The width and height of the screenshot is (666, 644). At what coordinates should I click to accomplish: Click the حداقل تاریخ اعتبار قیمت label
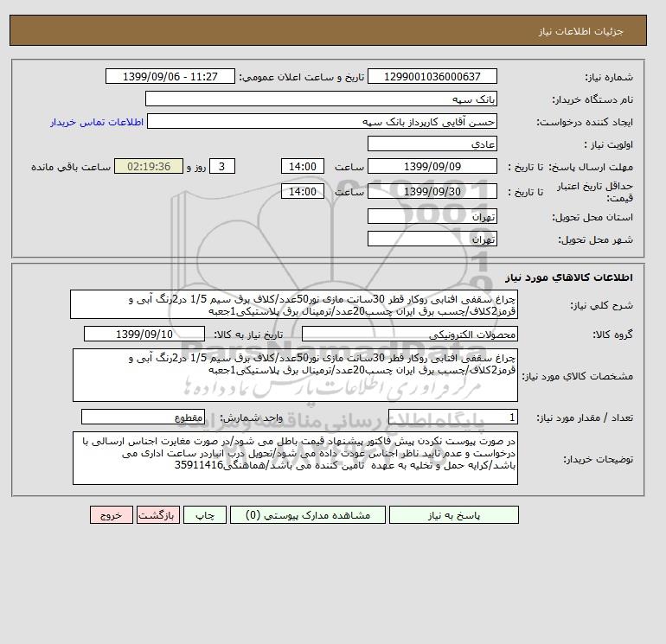pyautogui.click(x=595, y=192)
